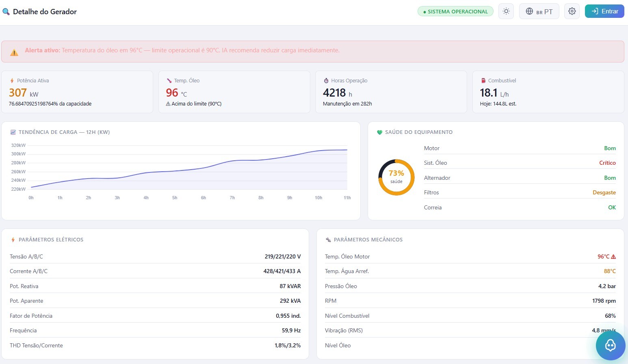Screen dimensions: 628x364
Task: Click the warning triangle in alert banner
Action: pyautogui.click(x=14, y=52)
